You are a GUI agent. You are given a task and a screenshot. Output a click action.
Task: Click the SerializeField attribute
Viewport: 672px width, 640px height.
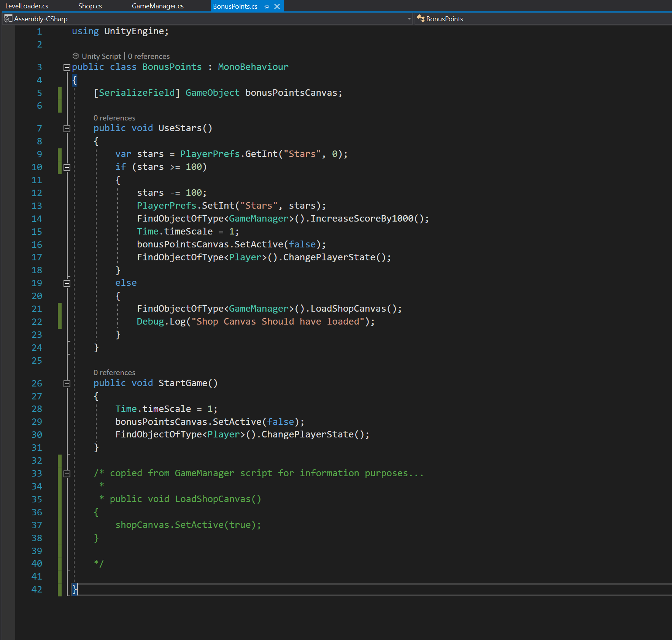(137, 93)
